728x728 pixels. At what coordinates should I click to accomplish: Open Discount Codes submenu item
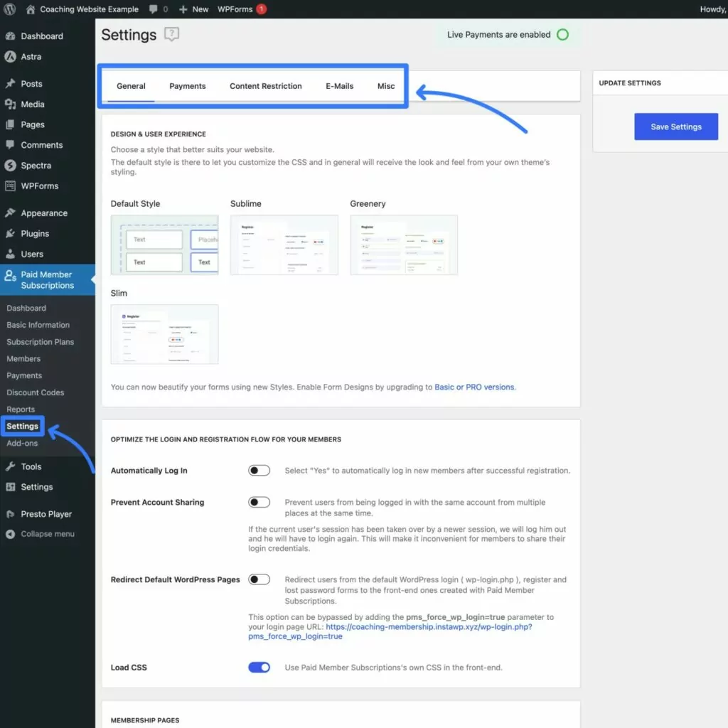coord(36,392)
